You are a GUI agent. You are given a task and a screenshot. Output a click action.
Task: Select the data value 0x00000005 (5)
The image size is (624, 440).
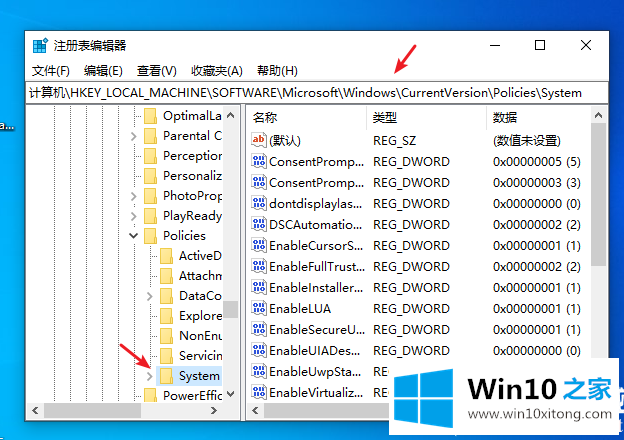(x=536, y=162)
